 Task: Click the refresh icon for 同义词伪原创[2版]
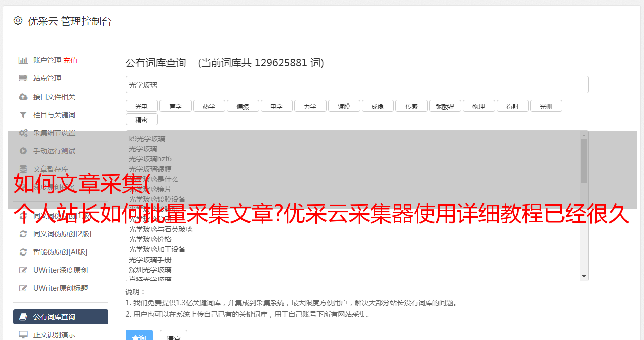pos(23,234)
